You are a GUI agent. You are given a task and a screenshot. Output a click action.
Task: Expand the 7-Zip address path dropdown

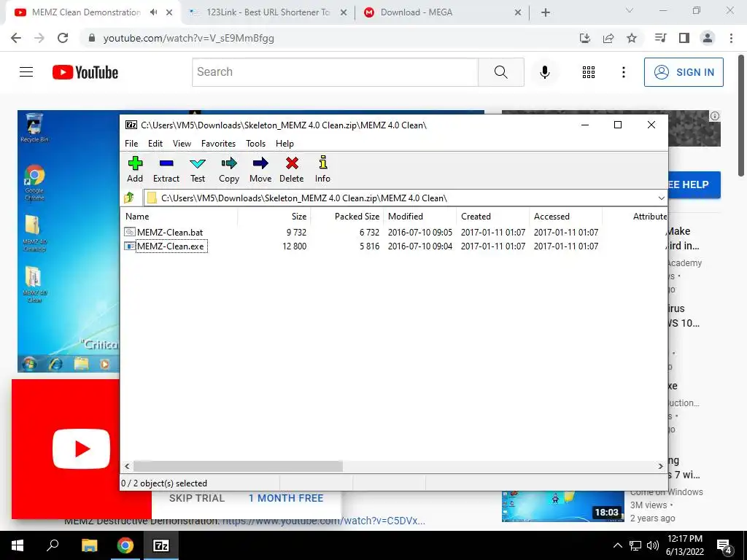tap(661, 198)
